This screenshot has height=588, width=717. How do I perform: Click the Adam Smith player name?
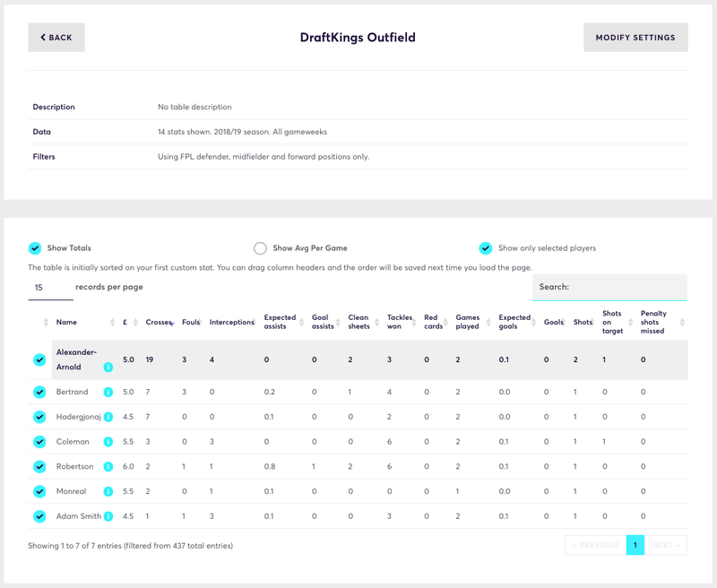tap(79, 516)
